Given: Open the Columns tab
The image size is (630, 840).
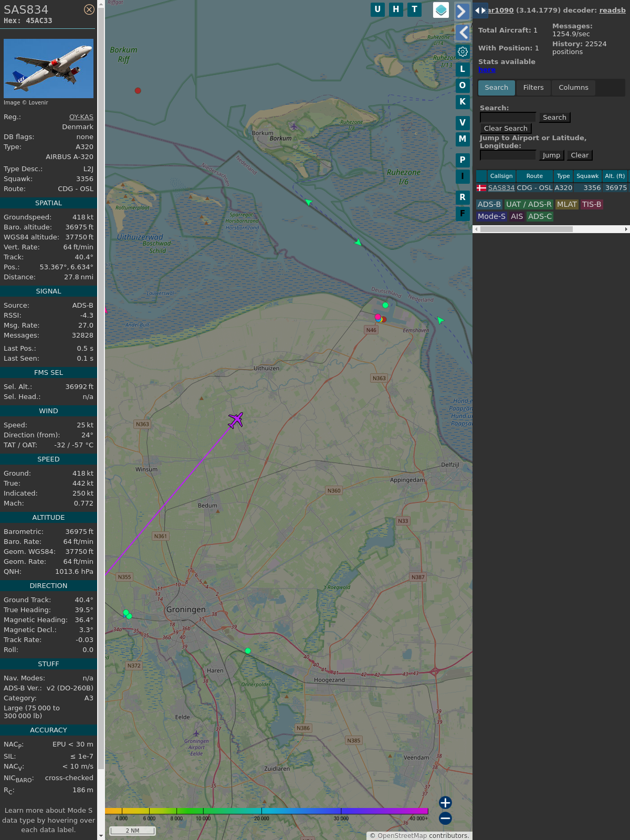Looking at the screenshot, I should (573, 88).
